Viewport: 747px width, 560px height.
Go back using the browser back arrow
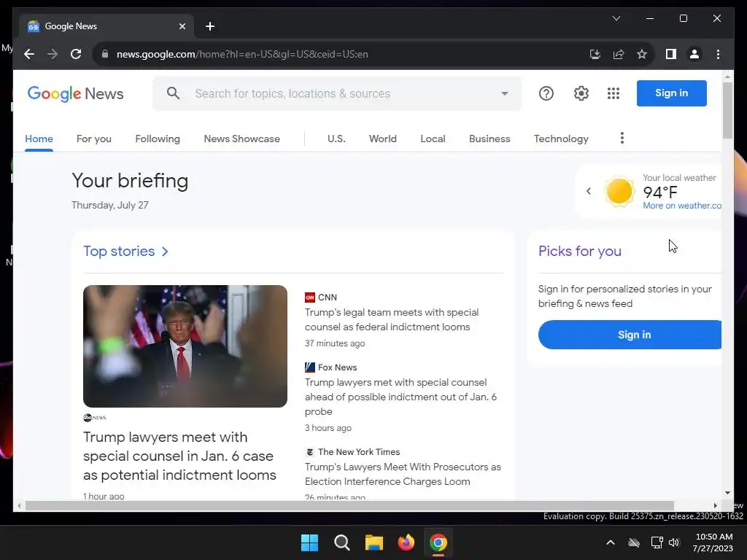coord(29,54)
